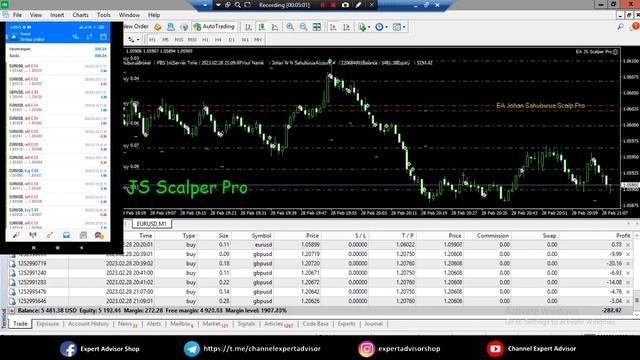This screenshot has height=360, width=640.
Task: Tile chart windows icon
Action: 317,27
